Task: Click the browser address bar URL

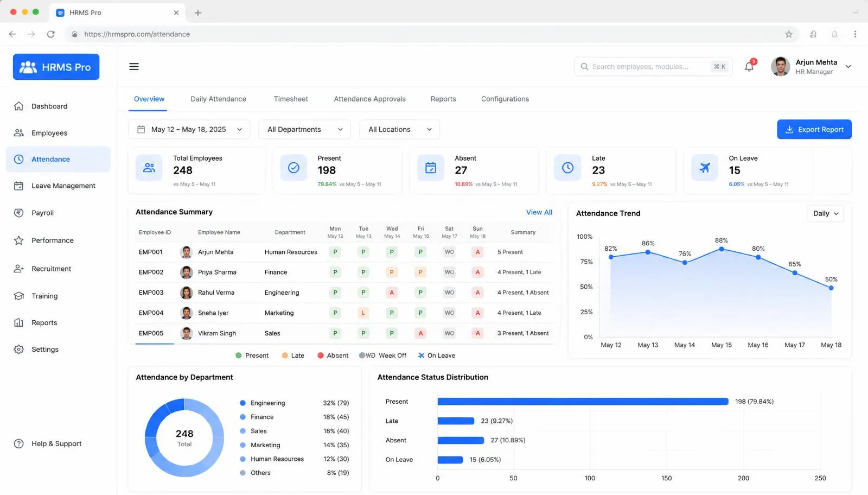Action: [x=137, y=34]
